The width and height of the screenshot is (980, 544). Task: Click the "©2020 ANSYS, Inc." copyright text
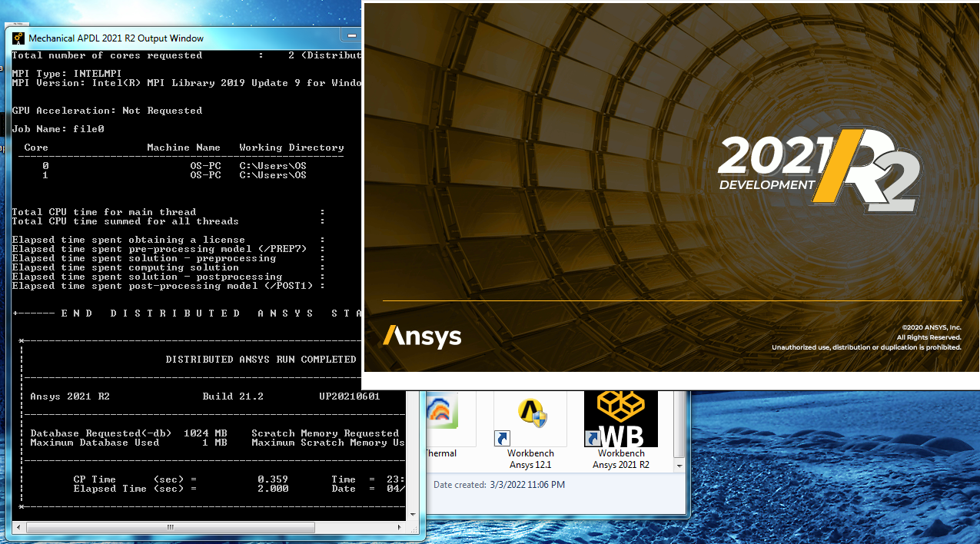click(x=932, y=327)
